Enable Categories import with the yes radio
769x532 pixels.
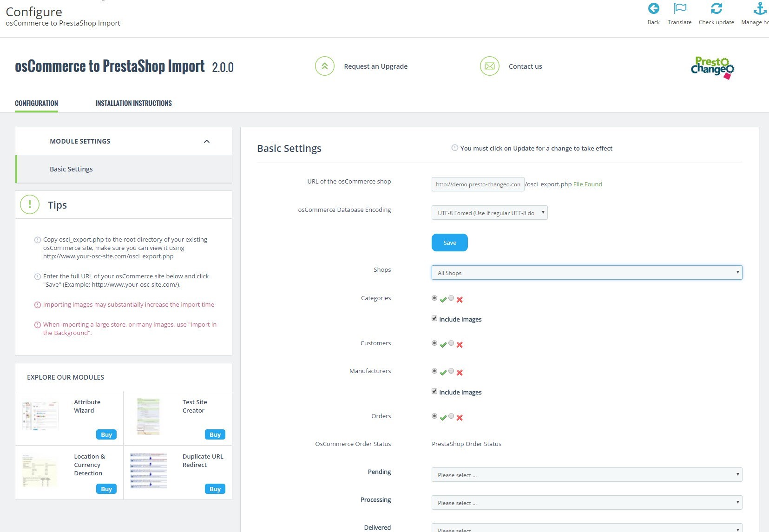click(x=434, y=298)
